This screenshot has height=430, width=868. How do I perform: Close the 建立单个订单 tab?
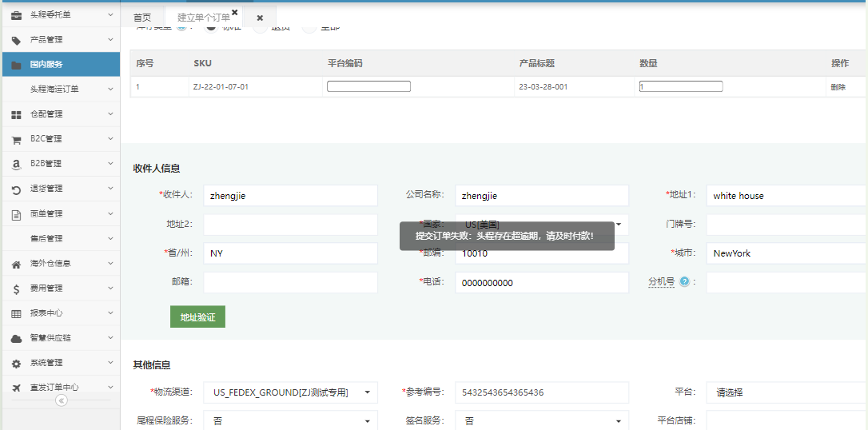pos(235,12)
